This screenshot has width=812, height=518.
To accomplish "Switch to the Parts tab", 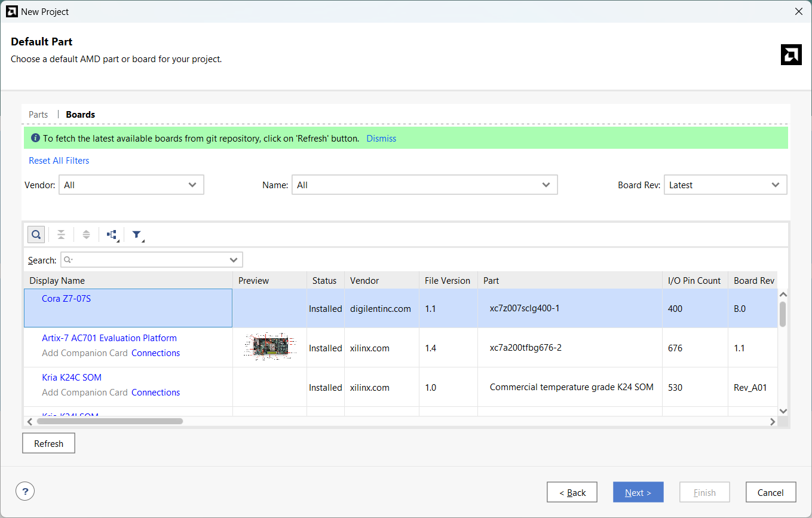I will [38, 114].
